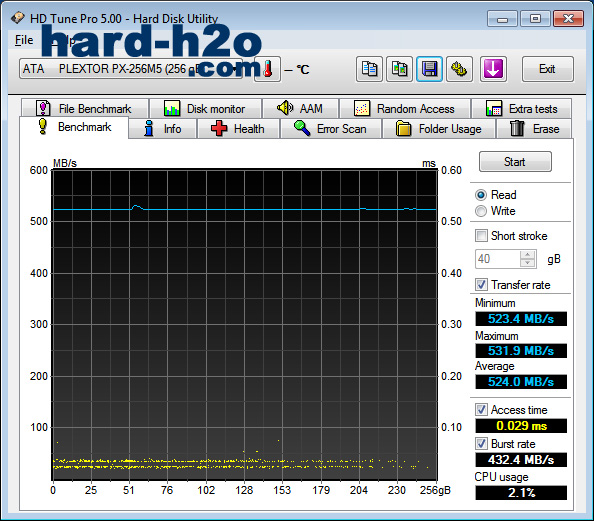
Task: Switch to the Random Access tab
Action: 405,109
